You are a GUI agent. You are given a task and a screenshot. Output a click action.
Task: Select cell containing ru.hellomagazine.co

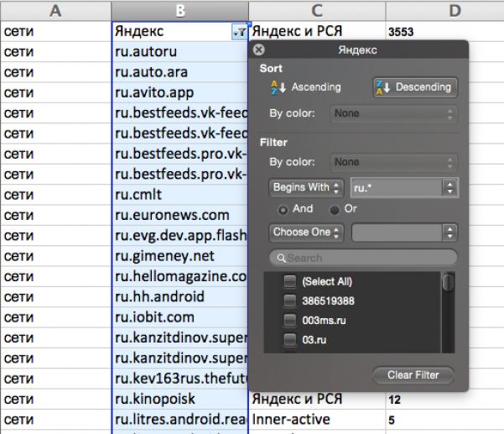point(180,276)
